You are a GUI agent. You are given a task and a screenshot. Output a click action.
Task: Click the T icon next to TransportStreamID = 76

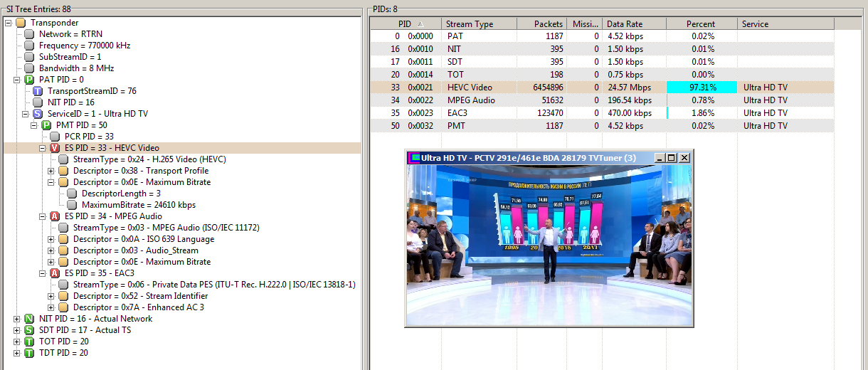[38, 91]
